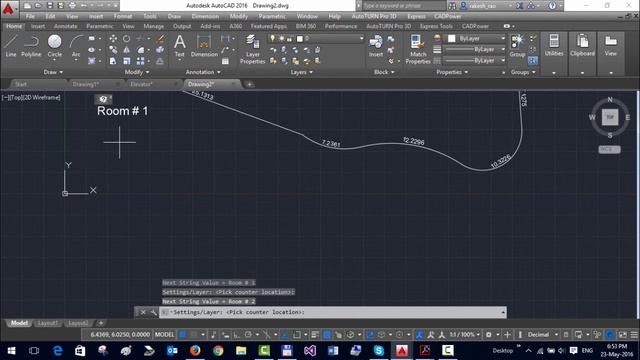
Task: Switch to the Express Tools ribbon tab
Action: pyautogui.click(x=436, y=26)
